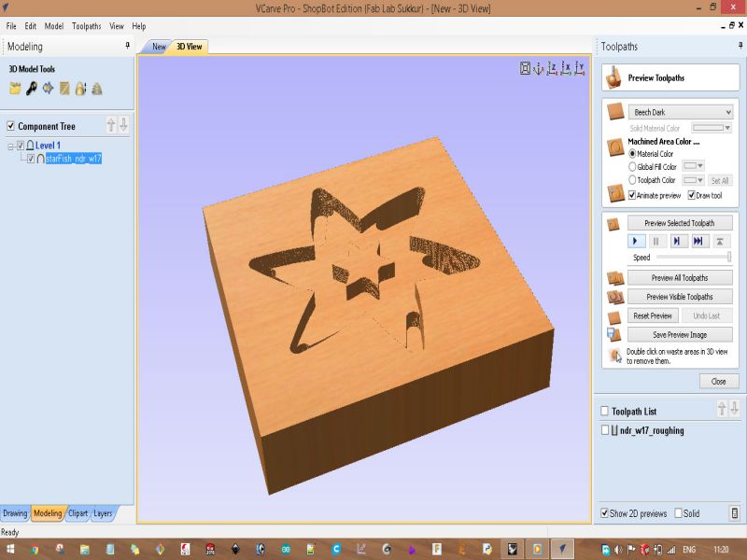Open Solid Material Color dropdown

click(712, 128)
